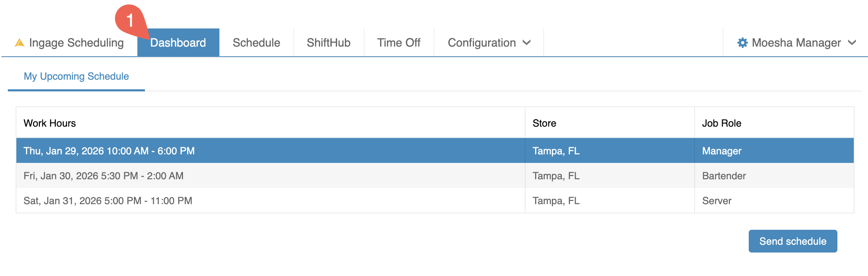Open the Time Off tab
The height and width of the screenshot is (276, 868).
tap(399, 43)
